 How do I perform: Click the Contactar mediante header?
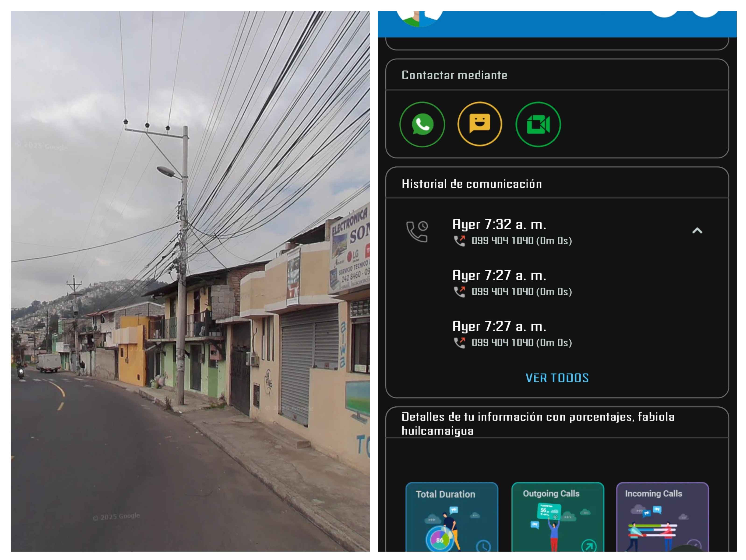[454, 75]
